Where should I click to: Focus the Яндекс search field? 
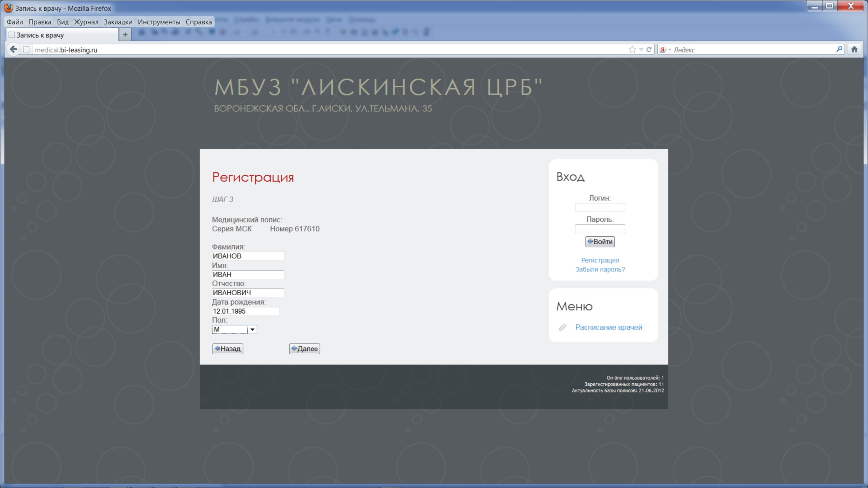[753, 50]
